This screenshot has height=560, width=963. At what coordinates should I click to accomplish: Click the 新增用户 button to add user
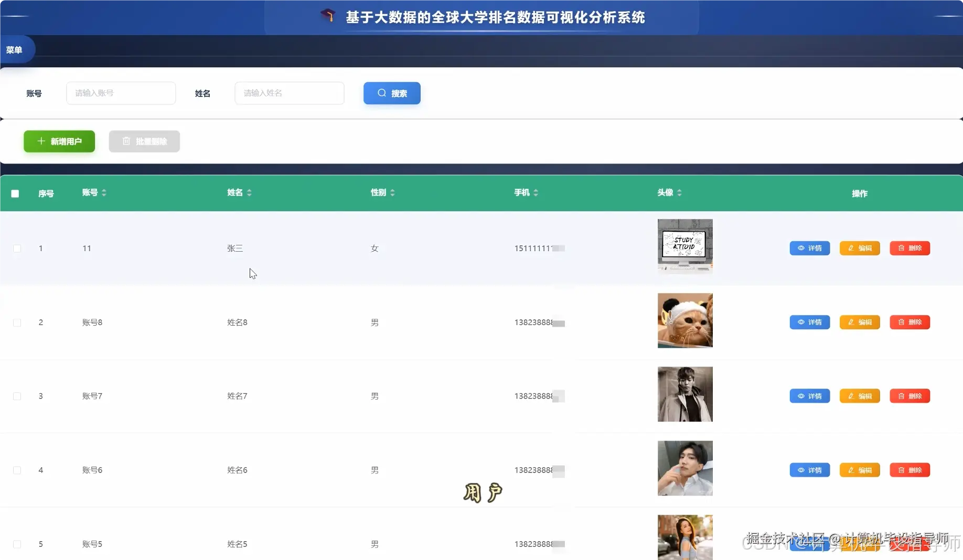pyautogui.click(x=59, y=142)
